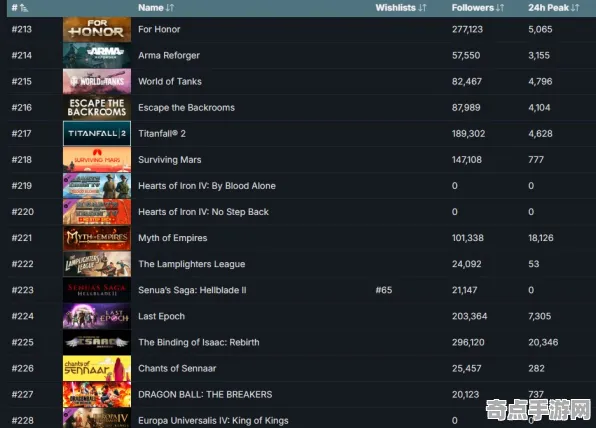Image resolution: width=596 pixels, height=428 pixels.
Task: Open the Myth of Empires thumbnail image
Action: [97, 238]
